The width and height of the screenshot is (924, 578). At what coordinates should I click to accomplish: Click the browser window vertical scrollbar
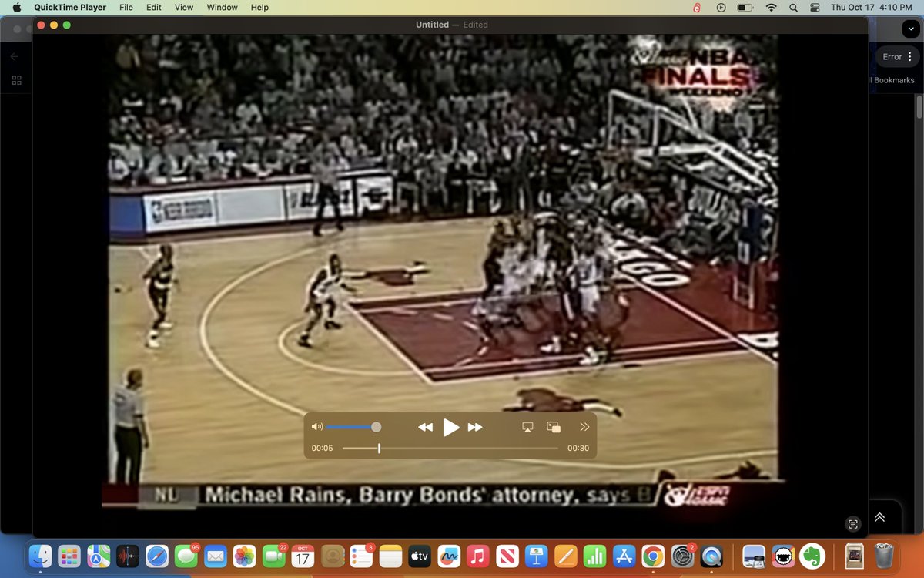click(x=919, y=106)
